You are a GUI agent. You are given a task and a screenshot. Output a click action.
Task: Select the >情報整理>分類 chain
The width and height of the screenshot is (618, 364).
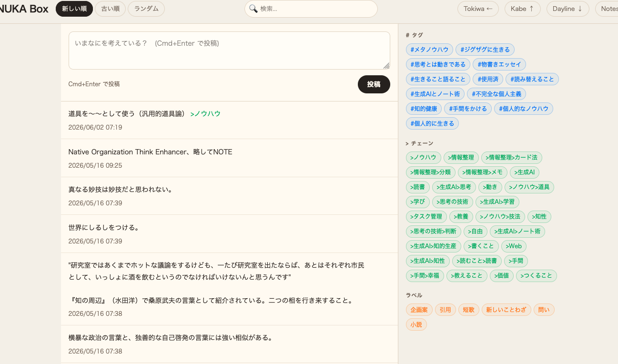pyautogui.click(x=431, y=172)
